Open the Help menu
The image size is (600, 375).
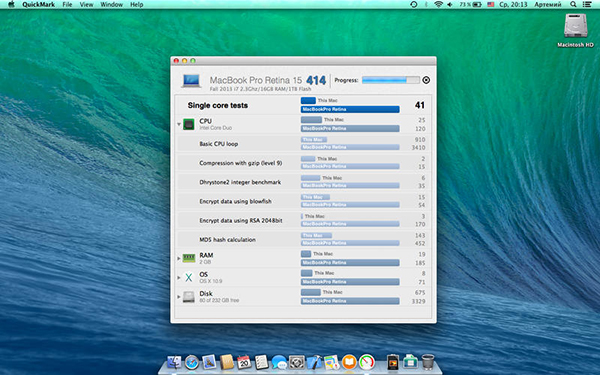[x=137, y=5]
